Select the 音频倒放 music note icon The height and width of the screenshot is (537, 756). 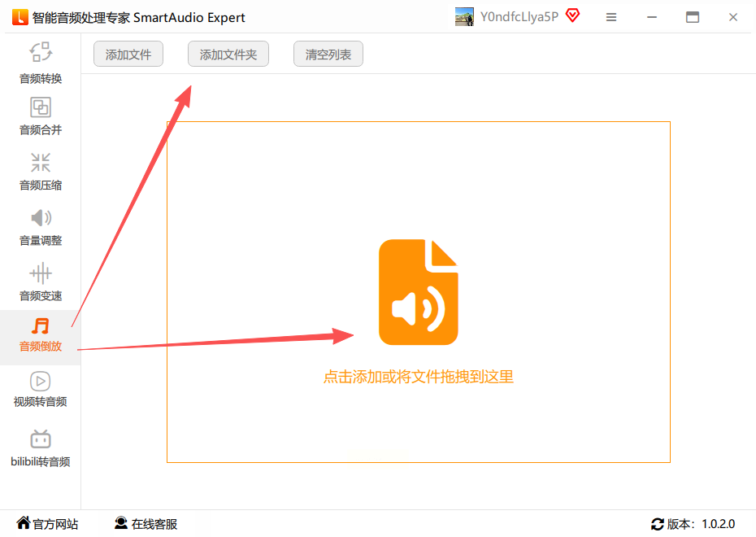point(41,326)
